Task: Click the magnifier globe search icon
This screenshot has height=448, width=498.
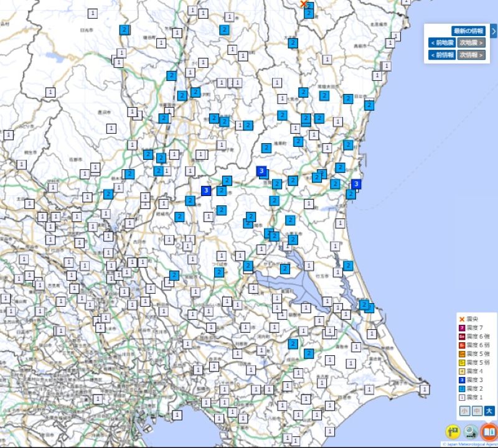Action: coord(471,432)
